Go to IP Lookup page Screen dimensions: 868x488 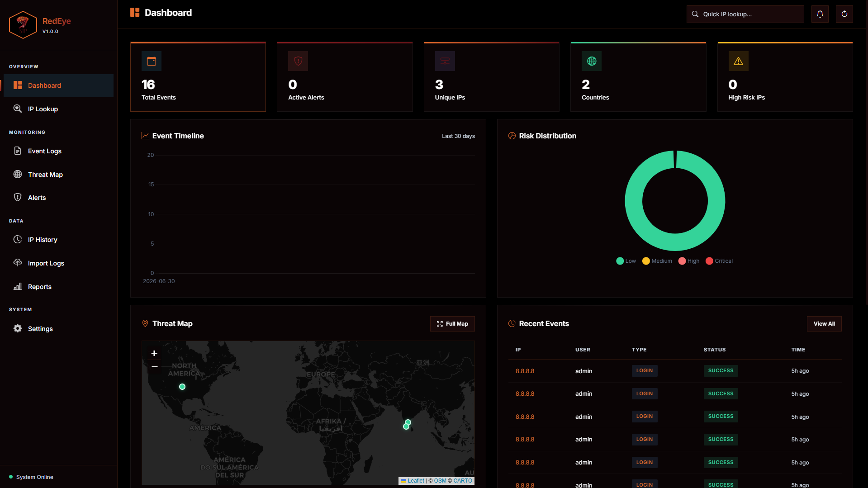tap(58, 109)
